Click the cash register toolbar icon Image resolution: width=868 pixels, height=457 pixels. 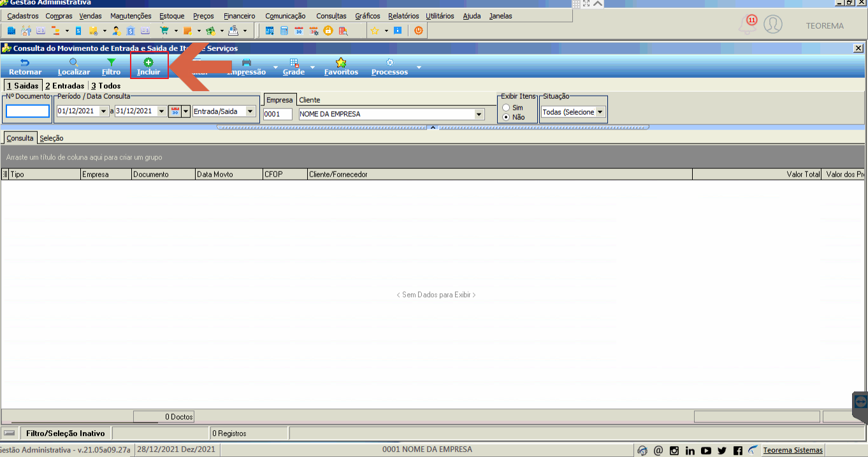click(233, 30)
